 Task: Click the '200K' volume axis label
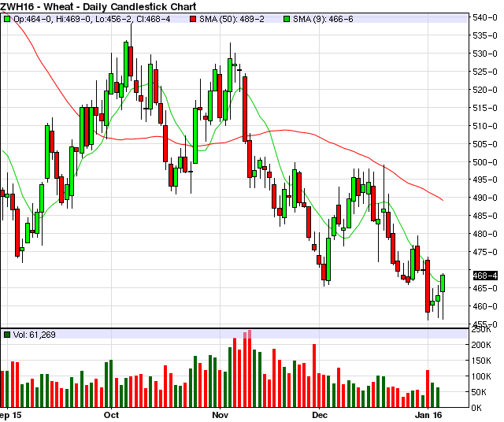pyautogui.click(x=481, y=345)
